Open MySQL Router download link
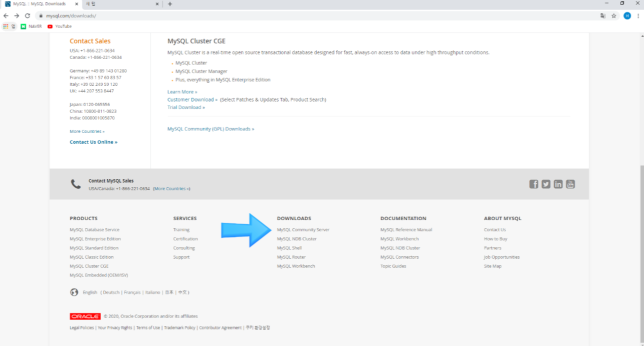This screenshot has height=346, width=644. pos(291,257)
